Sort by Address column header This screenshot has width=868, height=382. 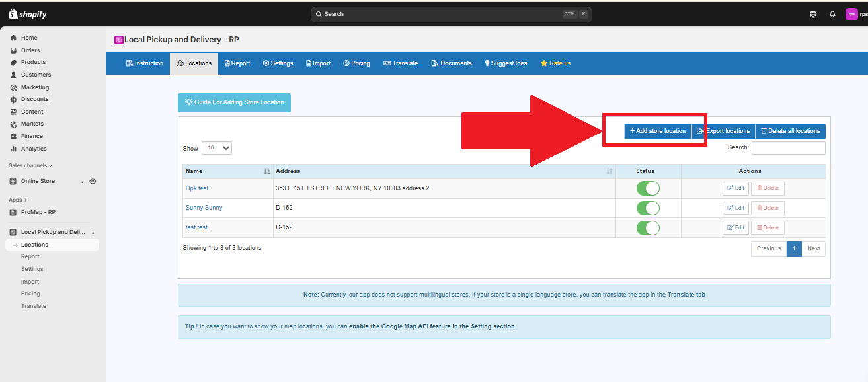tap(444, 171)
